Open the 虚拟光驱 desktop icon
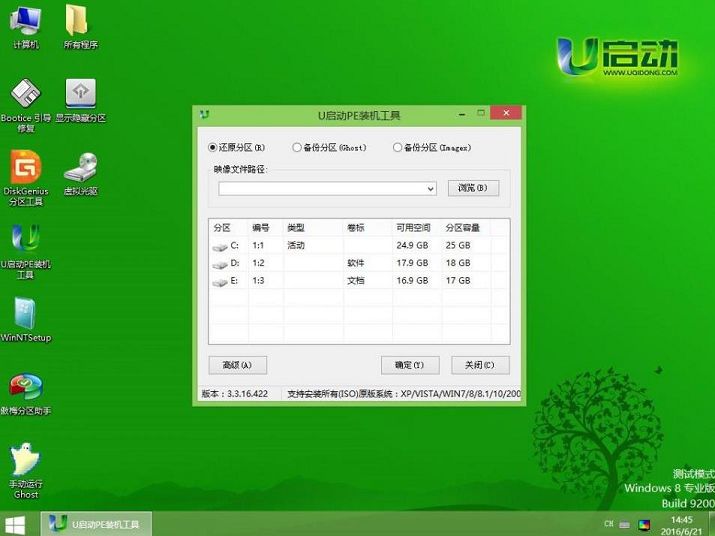 click(x=80, y=174)
